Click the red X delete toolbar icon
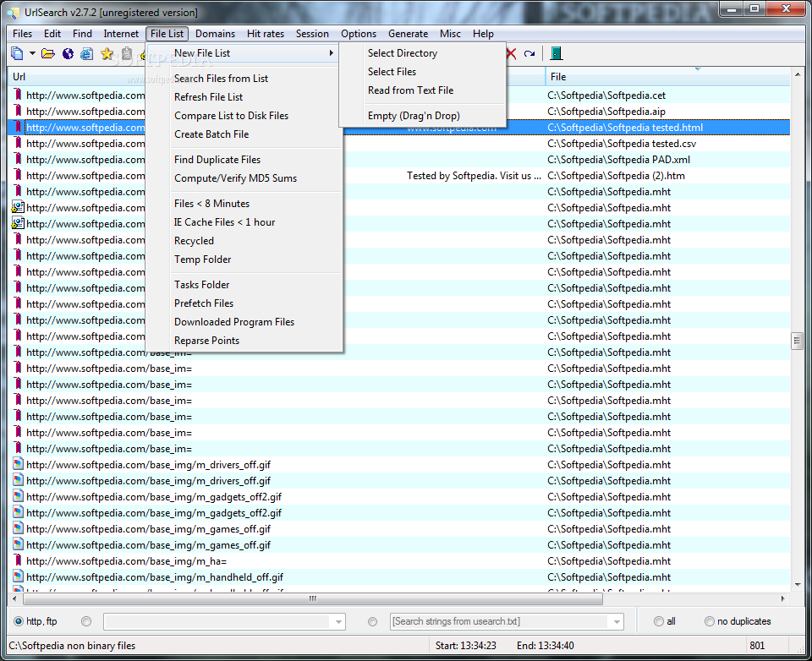The width and height of the screenshot is (812, 661). pos(511,53)
